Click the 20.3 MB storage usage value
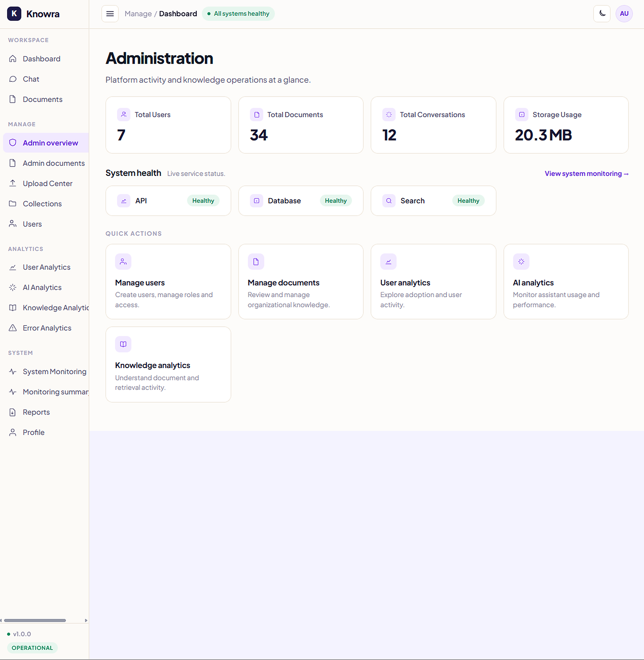Viewport: 644px width, 660px height. click(x=543, y=135)
